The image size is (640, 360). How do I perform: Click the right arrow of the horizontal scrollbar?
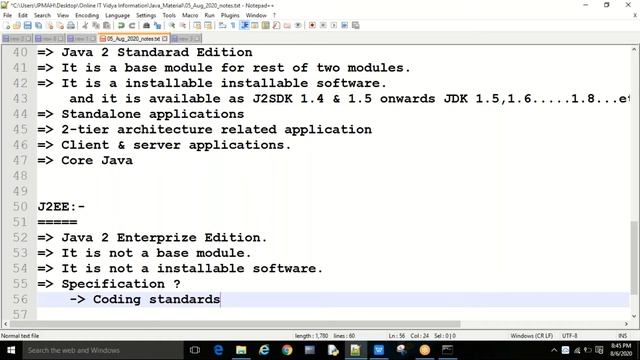(x=626, y=324)
